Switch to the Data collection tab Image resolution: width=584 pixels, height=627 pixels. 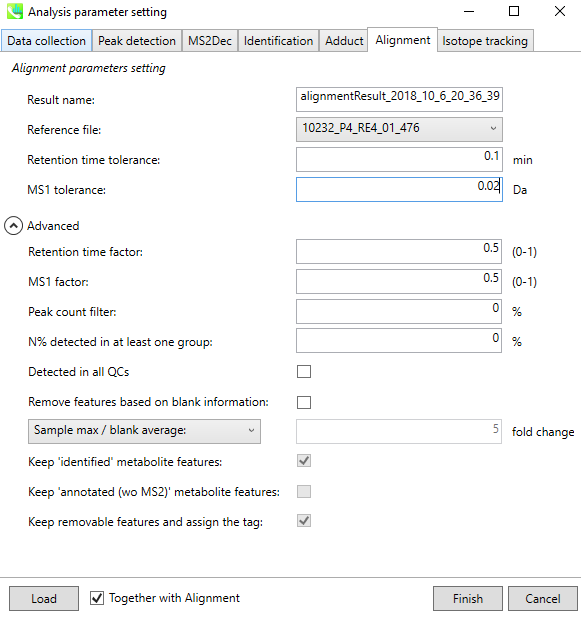[46, 41]
